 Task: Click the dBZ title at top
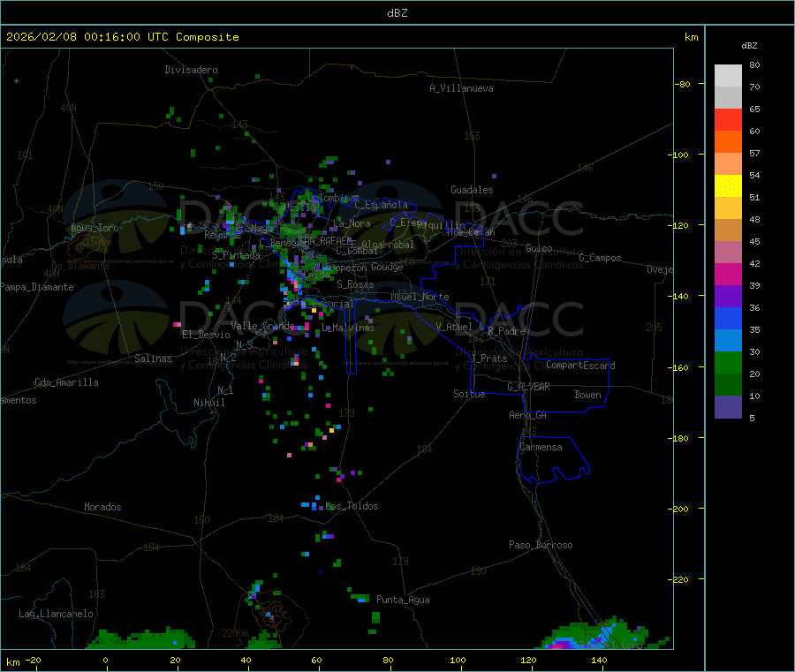point(397,13)
